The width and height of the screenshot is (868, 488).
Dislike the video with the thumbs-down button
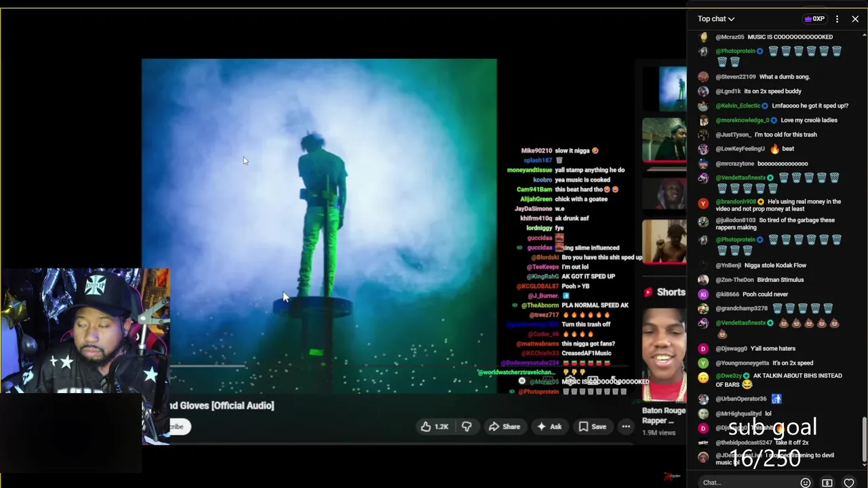click(467, 426)
